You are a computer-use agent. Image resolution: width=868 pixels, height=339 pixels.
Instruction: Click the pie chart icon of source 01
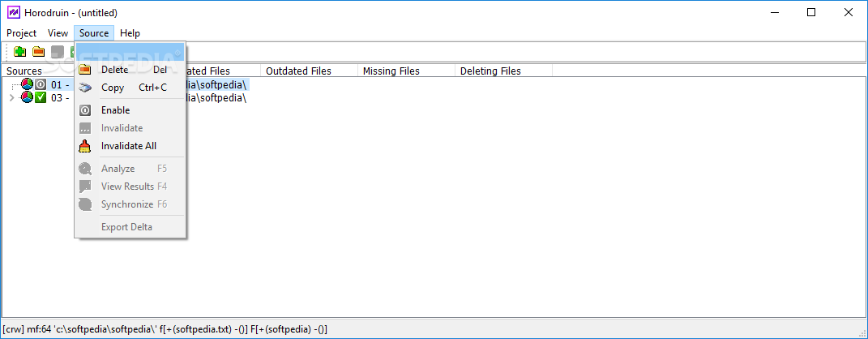pyautogui.click(x=27, y=84)
